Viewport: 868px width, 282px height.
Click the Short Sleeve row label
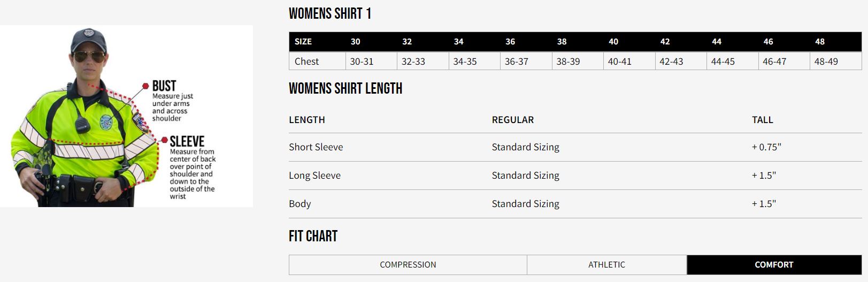(x=316, y=147)
